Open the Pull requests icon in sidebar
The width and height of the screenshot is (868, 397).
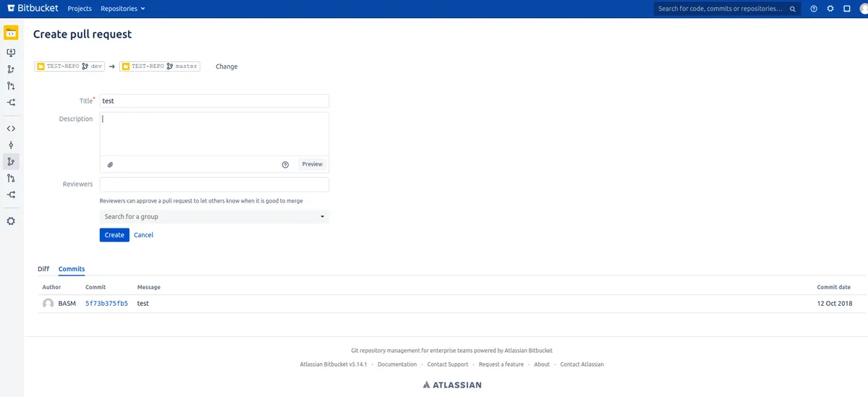click(11, 178)
